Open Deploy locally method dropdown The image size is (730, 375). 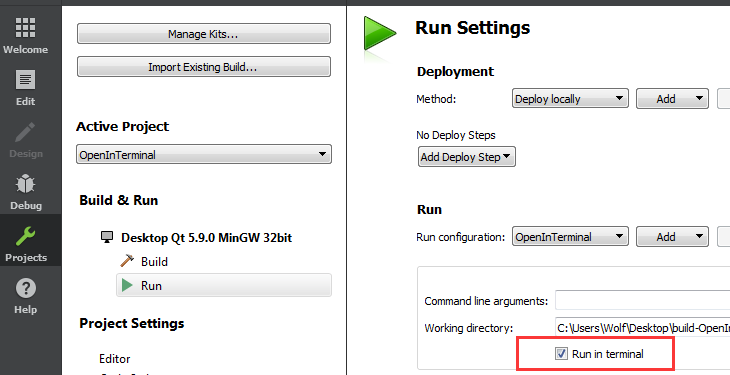point(570,99)
